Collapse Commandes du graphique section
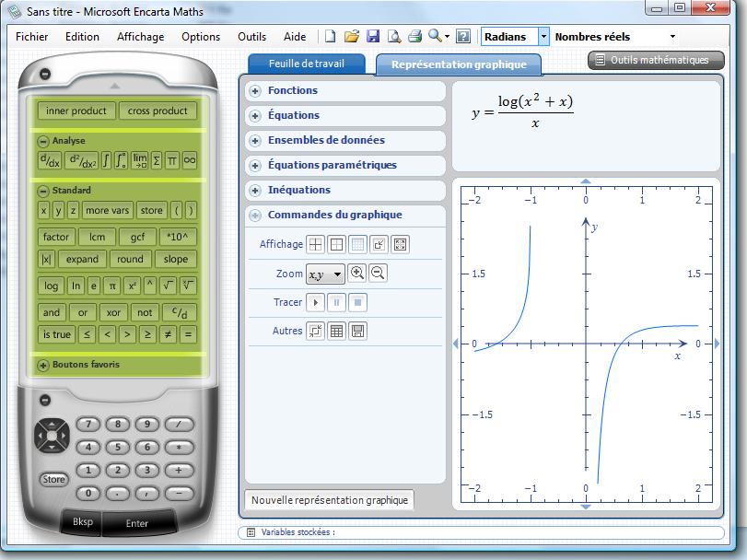The height and width of the screenshot is (560, 747). coord(255,216)
